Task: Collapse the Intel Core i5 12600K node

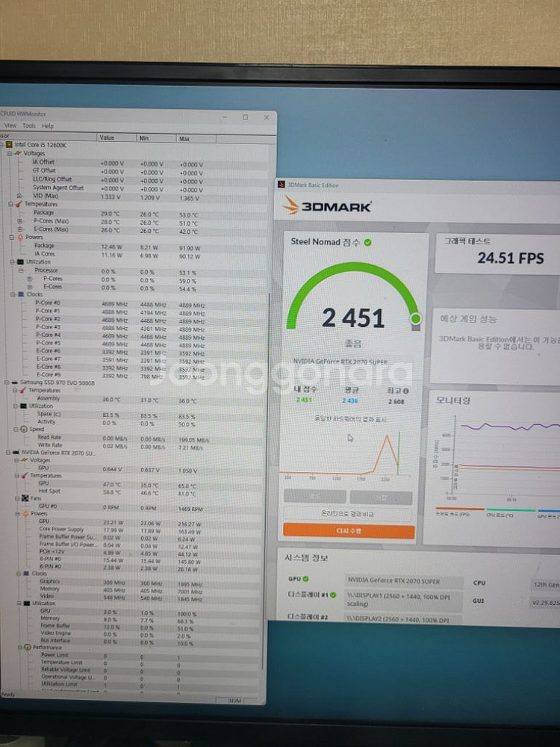Action: click(2, 144)
